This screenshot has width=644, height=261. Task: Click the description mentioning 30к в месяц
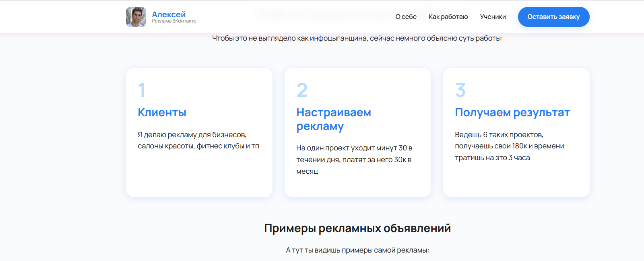pyautogui.click(x=354, y=160)
